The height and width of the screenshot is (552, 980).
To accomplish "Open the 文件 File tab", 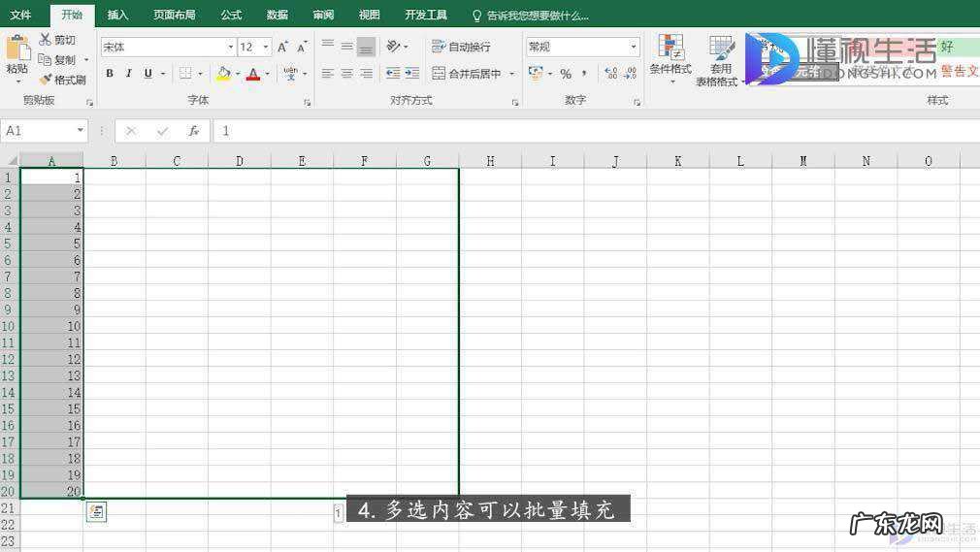I will (x=20, y=15).
